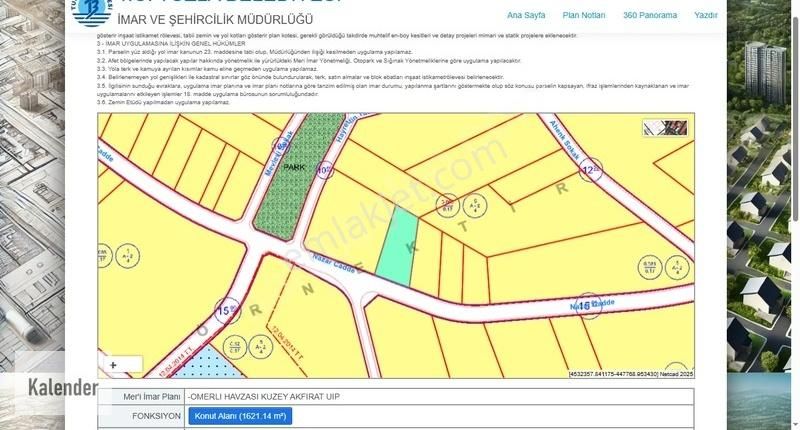Open the Ana Sayfa home link

tap(526, 15)
